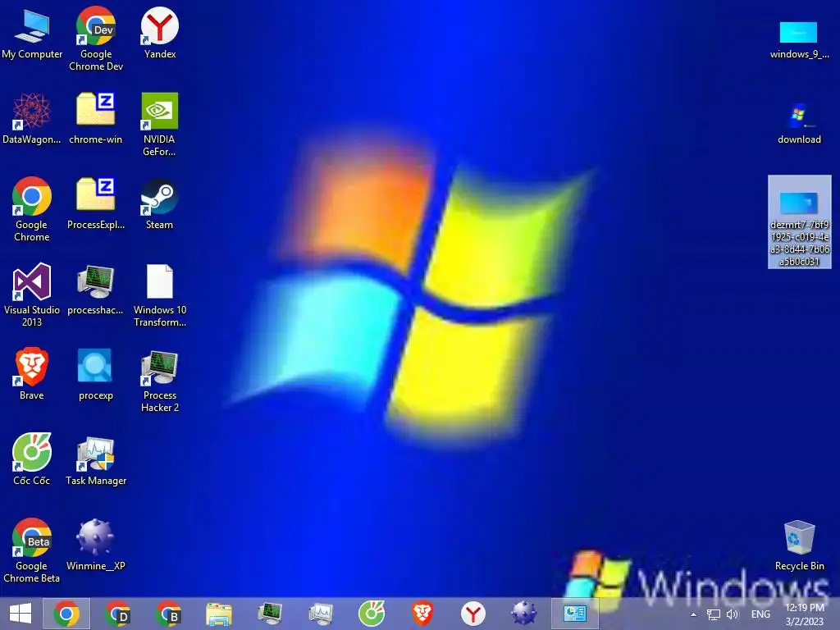The width and height of the screenshot is (840, 630).
Task: Open Process Hacker from the taskbar
Action: pos(270,614)
